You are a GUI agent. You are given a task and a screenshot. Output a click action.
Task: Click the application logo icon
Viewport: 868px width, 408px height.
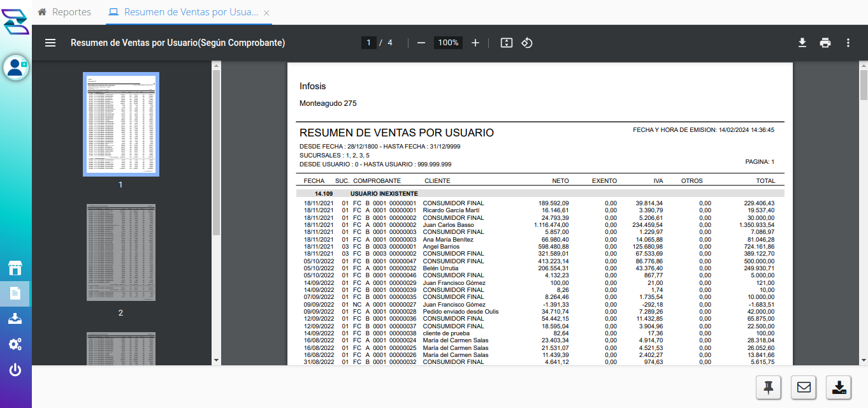pos(15,22)
